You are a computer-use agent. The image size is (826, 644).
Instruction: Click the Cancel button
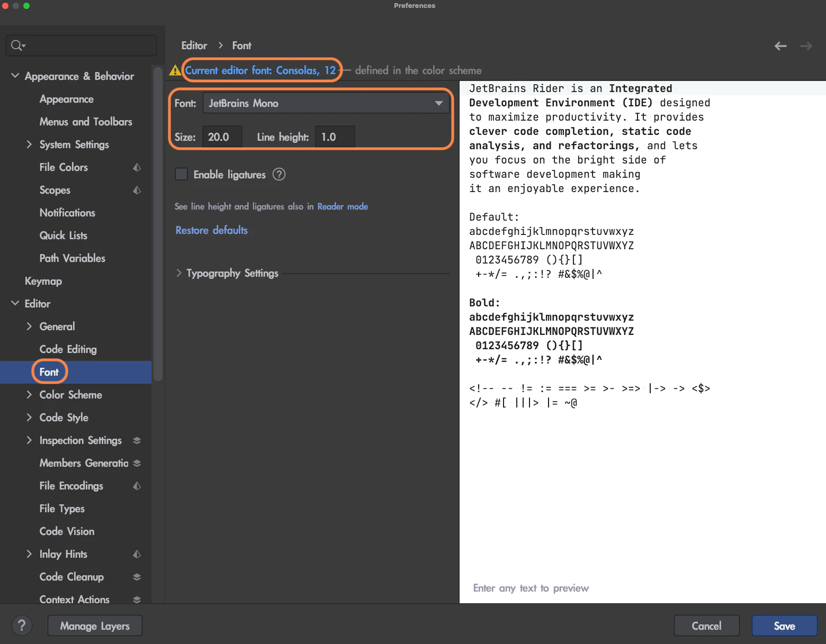click(706, 626)
